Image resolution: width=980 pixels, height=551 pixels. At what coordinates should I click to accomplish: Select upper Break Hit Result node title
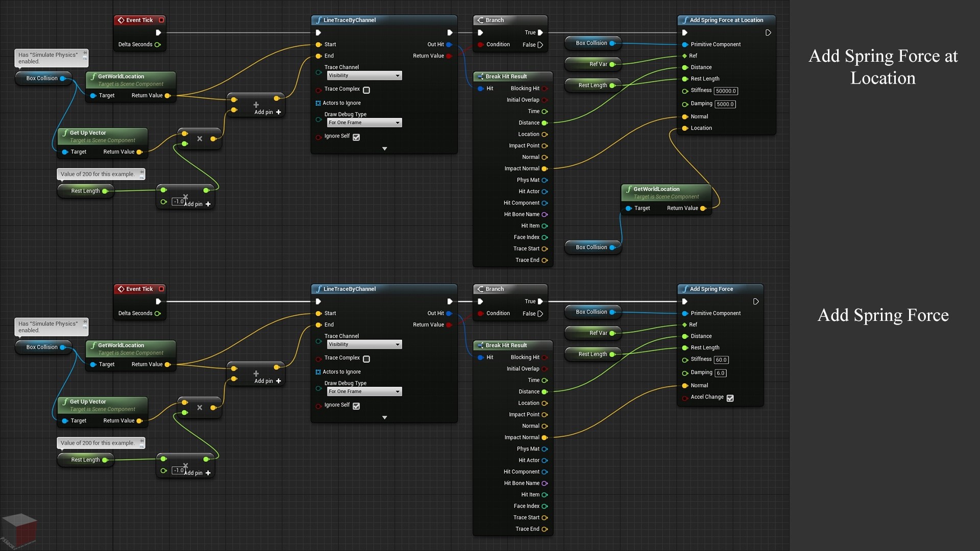click(512, 77)
